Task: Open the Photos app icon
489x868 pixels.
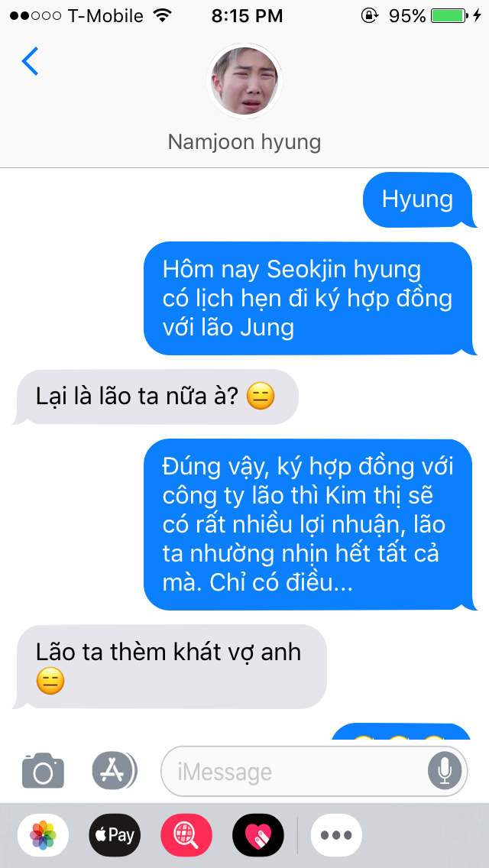Action: click(x=44, y=835)
